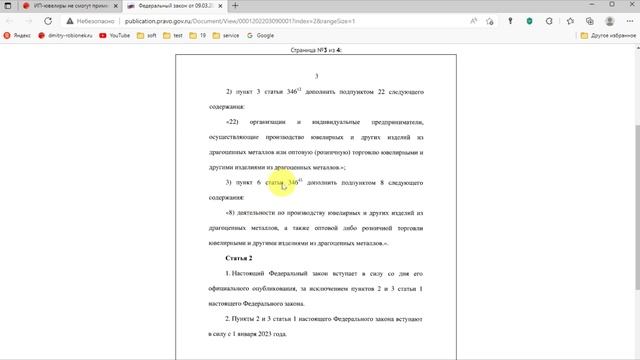Expand the 'soft' bookmarks folder
Viewport: 640px width, 360px height.
point(147,36)
